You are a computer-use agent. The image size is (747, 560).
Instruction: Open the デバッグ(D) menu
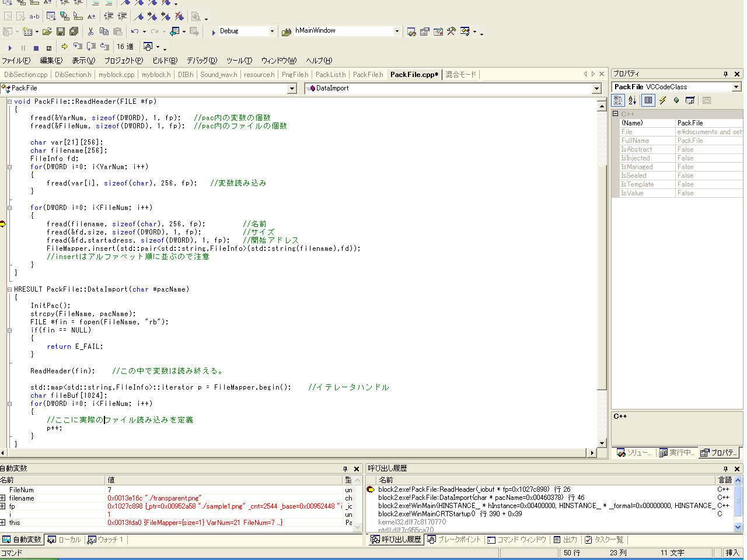coord(202,61)
